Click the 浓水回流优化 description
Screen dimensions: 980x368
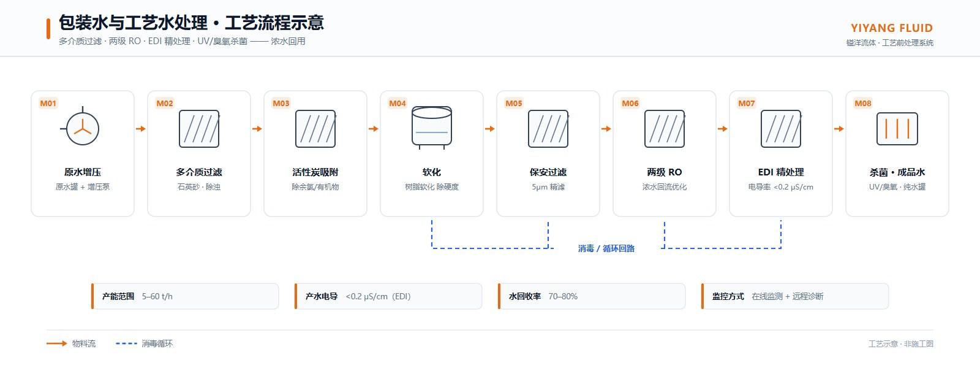665,187
